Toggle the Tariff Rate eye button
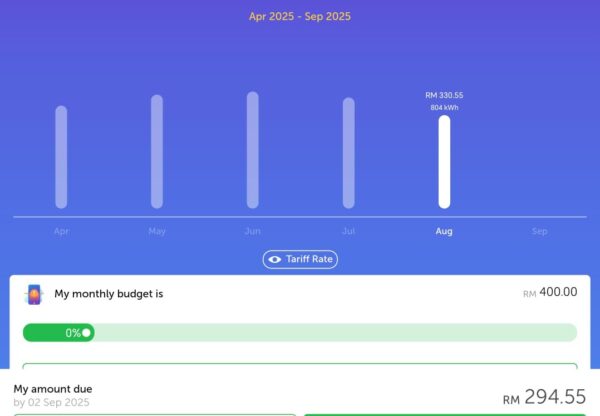 pos(300,259)
